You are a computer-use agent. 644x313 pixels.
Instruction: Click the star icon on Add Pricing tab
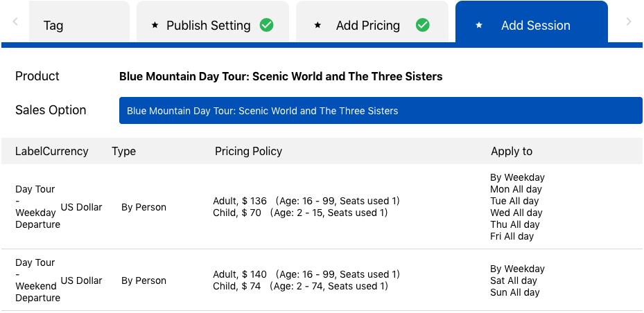[x=317, y=26]
